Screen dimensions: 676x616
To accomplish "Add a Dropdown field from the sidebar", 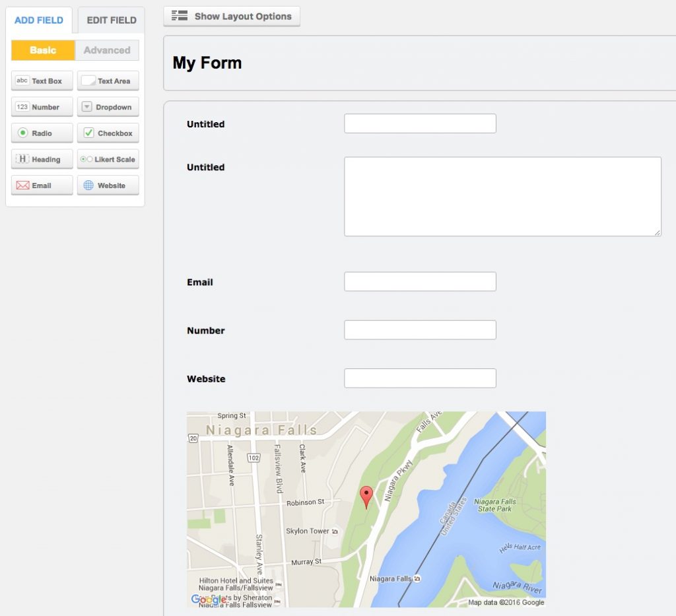I will [108, 107].
